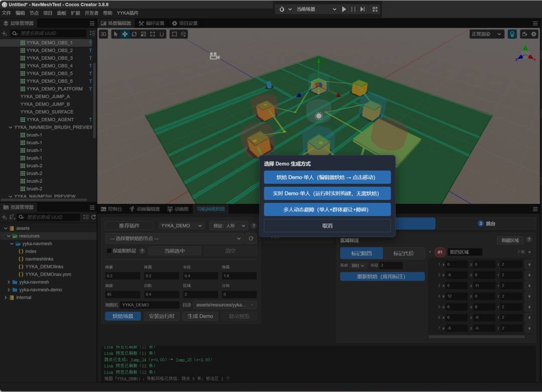This screenshot has height=392, width=542.
Task: Select YYKA_DEMO_PLATFORM node in hierarchy
Action: tap(55, 88)
